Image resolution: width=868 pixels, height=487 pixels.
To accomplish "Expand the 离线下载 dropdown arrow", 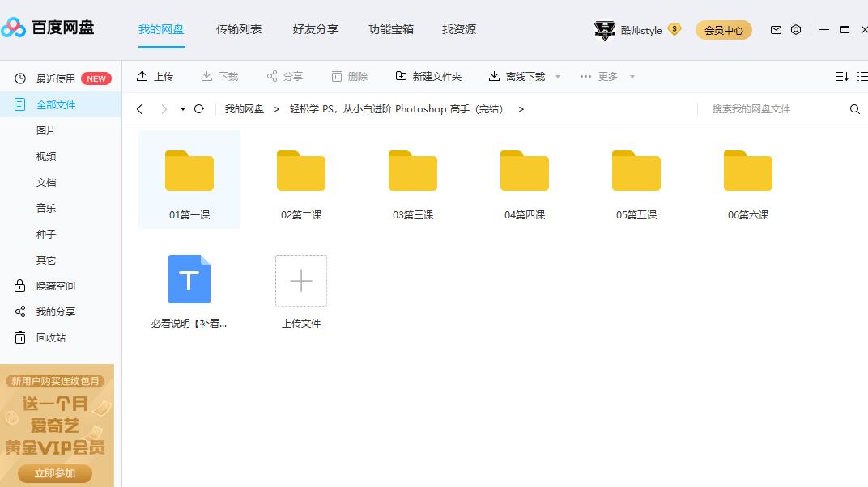I will 558,77.
